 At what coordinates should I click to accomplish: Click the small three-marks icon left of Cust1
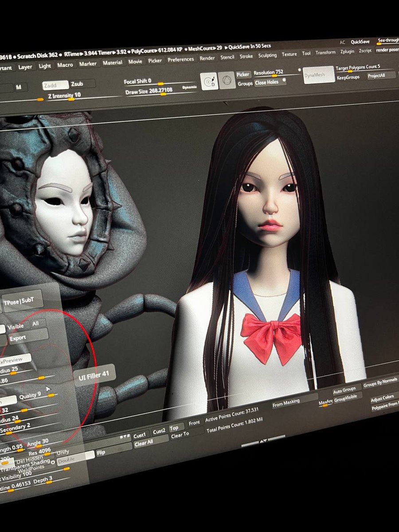(x=125, y=437)
